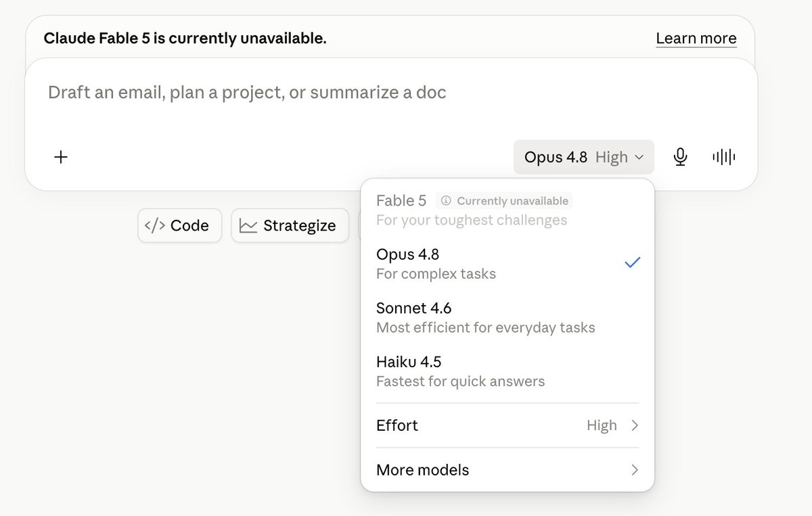The width and height of the screenshot is (812, 516).
Task: Open the Learn more link
Action: coord(696,38)
